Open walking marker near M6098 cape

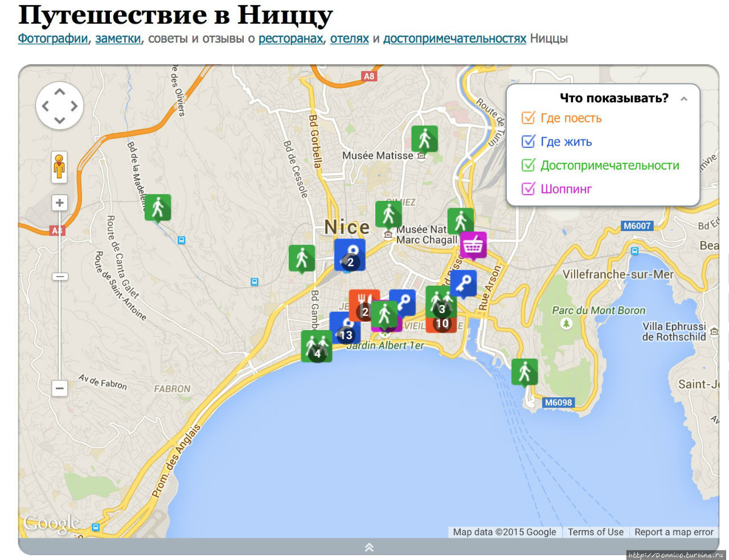pyautogui.click(x=525, y=373)
